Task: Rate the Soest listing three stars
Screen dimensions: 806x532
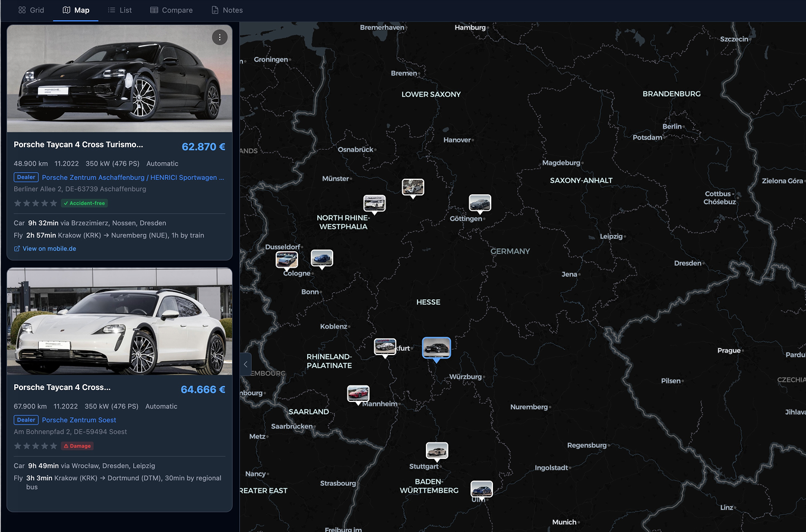Action: (x=36, y=446)
